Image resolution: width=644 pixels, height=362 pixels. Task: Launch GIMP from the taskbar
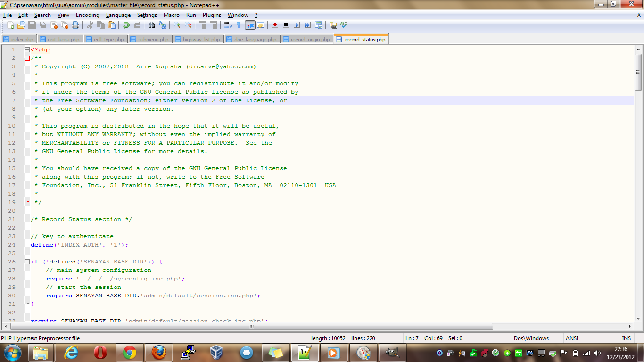393,352
